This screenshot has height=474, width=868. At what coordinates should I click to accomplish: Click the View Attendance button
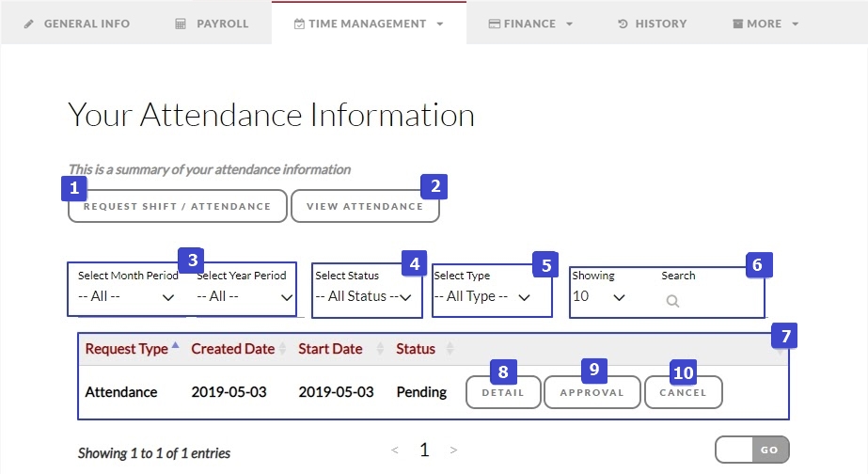365,207
